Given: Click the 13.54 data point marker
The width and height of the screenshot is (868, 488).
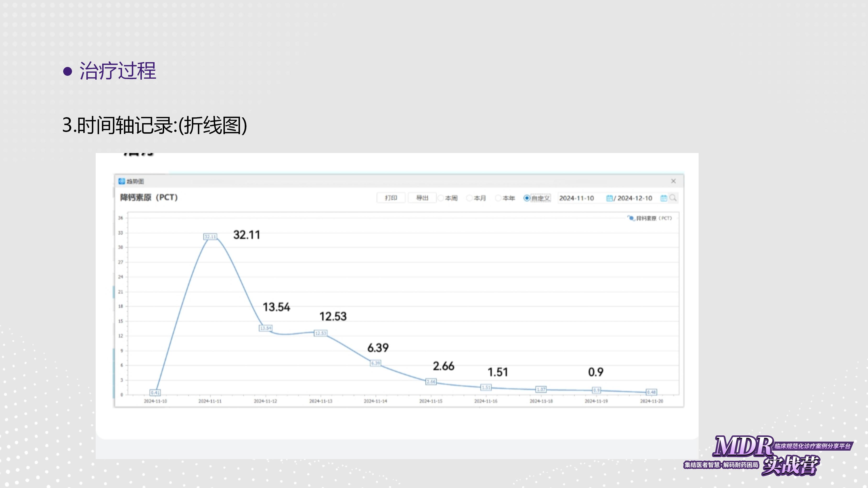Looking at the screenshot, I should [266, 328].
